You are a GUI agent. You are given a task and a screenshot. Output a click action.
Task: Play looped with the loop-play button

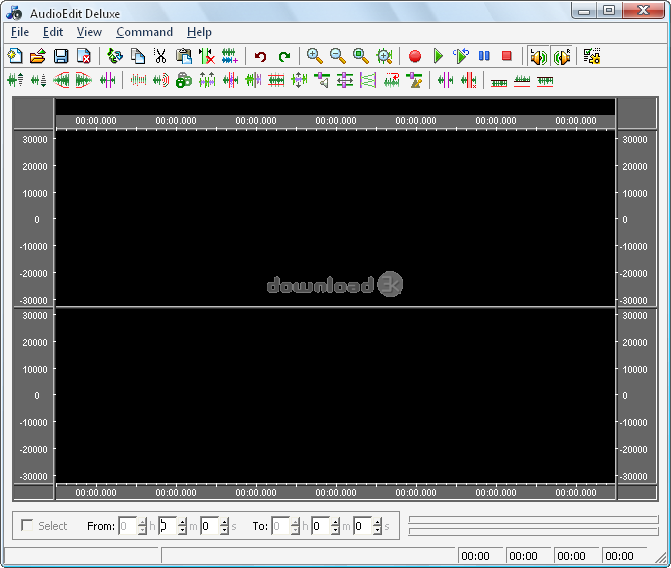(x=461, y=56)
